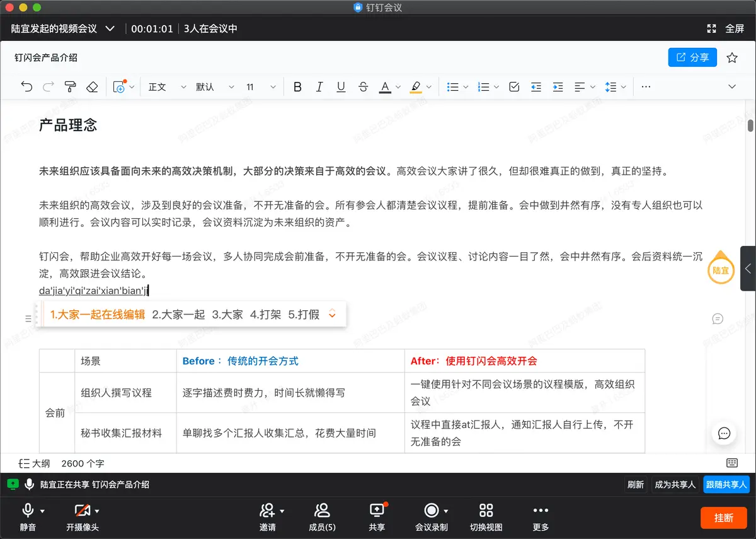Screen dimensions: 756x539
Task: Open the 更多 menu in meeting controls
Action: (x=541, y=517)
